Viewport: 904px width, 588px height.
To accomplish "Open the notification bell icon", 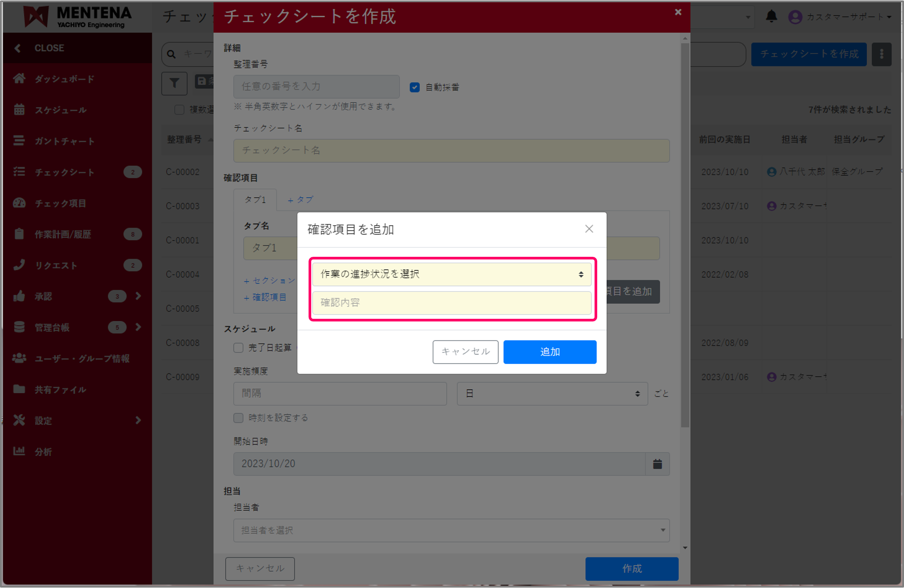I will tap(772, 16).
